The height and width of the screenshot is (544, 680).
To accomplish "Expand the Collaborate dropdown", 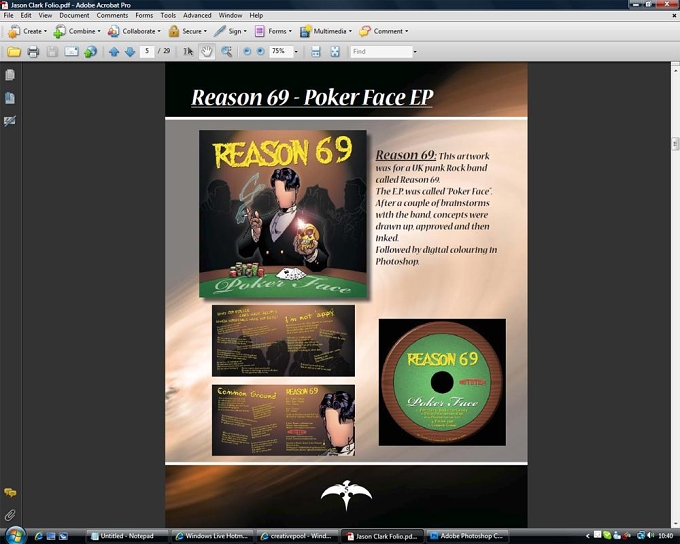I will [134, 31].
